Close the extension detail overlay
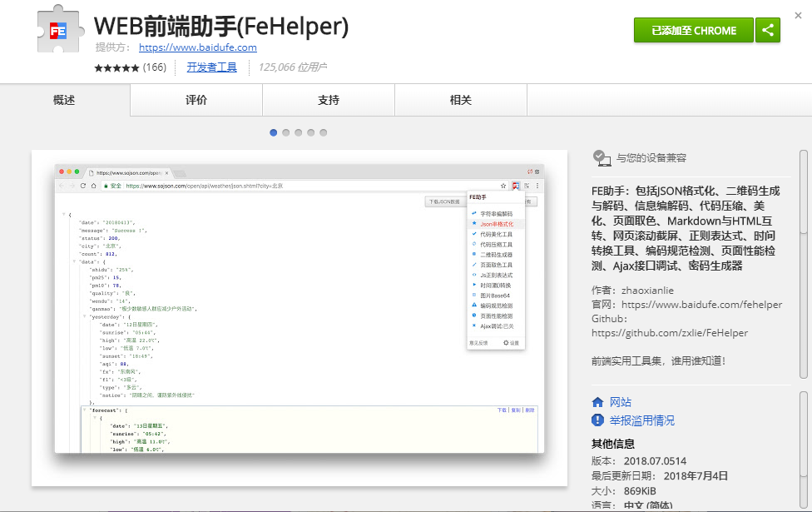 [x=798, y=16]
